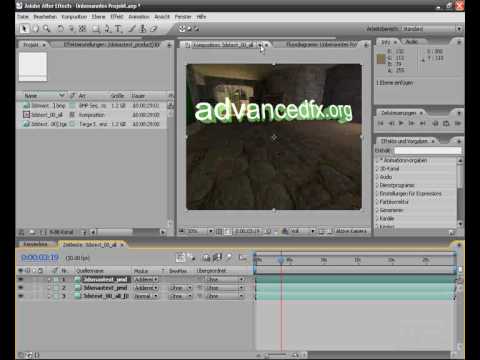Viewport: 480px width, 360px height.
Task: Open the Aktive Kamera view dropdown
Action: pyautogui.click(x=351, y=231)
